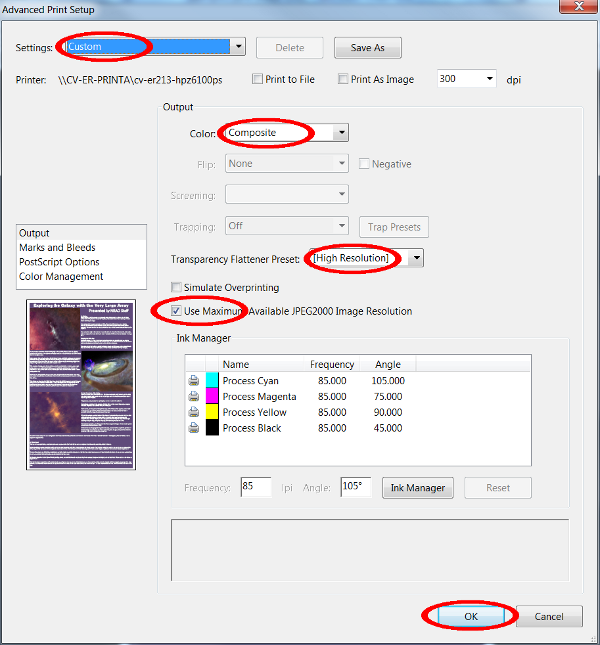Select the magenta ink color swatch

[211, 397]
